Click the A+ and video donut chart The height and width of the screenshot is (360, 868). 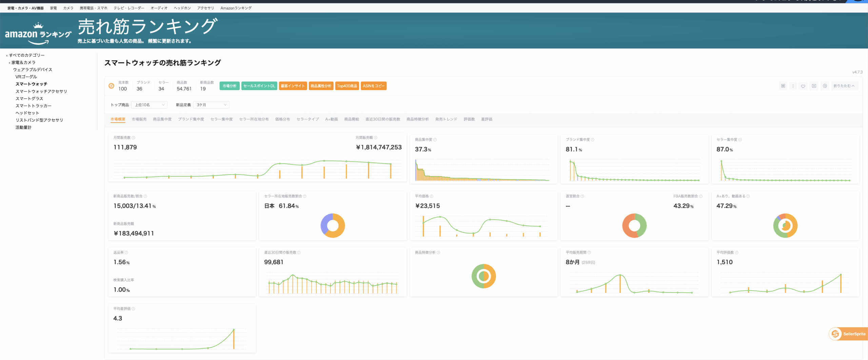[x=785, y=225]
